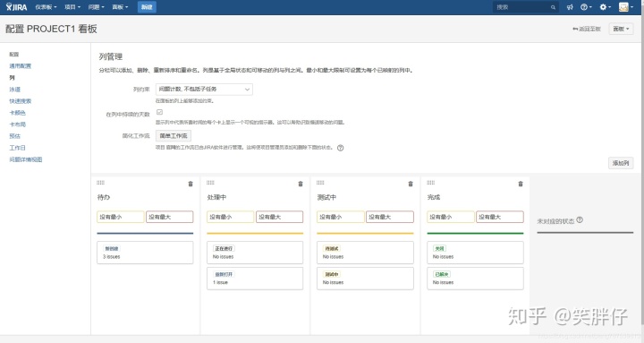Select the 列 columns sidebar item
The width and height of the screenshot is (644, 343).
12,77
